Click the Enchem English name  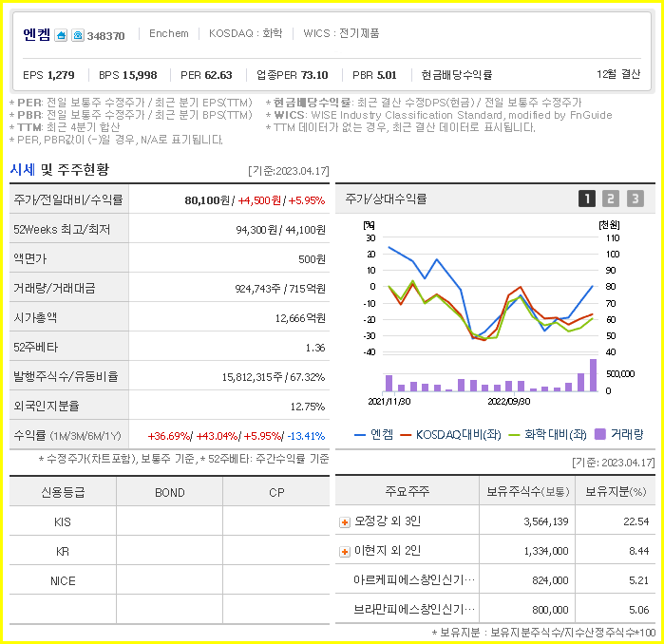coord(169,33)
